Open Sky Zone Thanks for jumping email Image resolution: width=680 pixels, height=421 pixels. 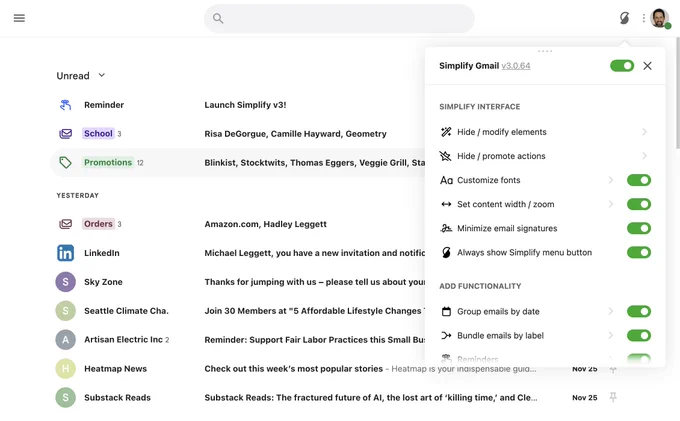pyautogui.click(x=314, y=282)
